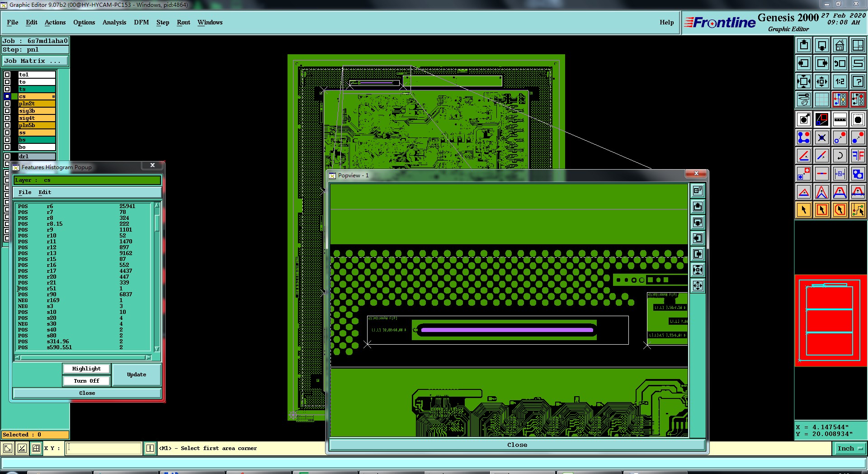Click Close button in Features Histogram Popup
Image resolution: width=868 pixels, height=474 pixels.
(87, 393)
